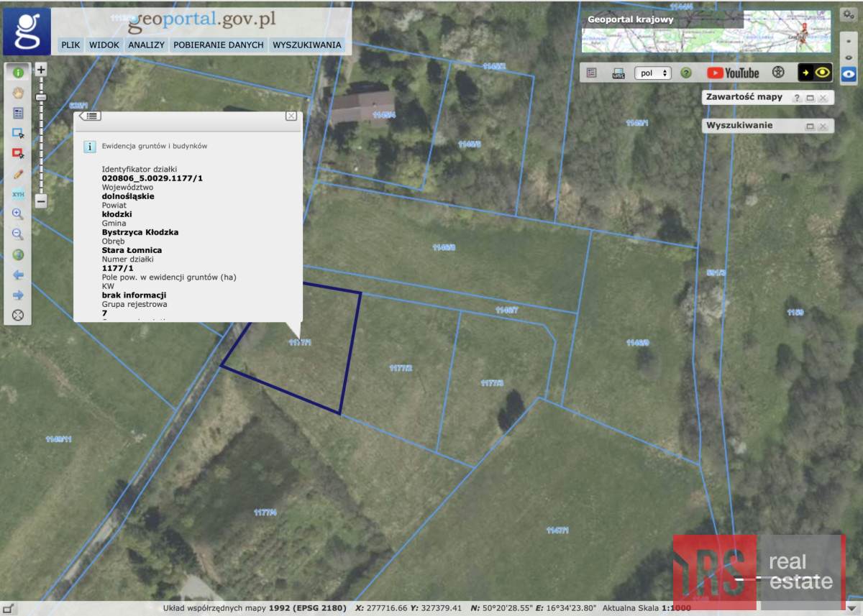Open the XYH coordinates tool
Screen dimensions: 863x616
(x=18, y=194)
